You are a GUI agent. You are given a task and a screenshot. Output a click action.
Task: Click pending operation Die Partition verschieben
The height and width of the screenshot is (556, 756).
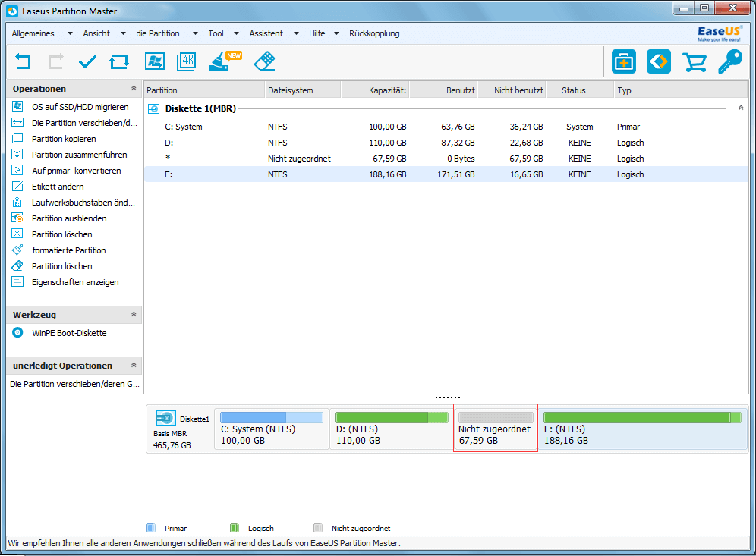pyautogui.click(x=74, y=384)
